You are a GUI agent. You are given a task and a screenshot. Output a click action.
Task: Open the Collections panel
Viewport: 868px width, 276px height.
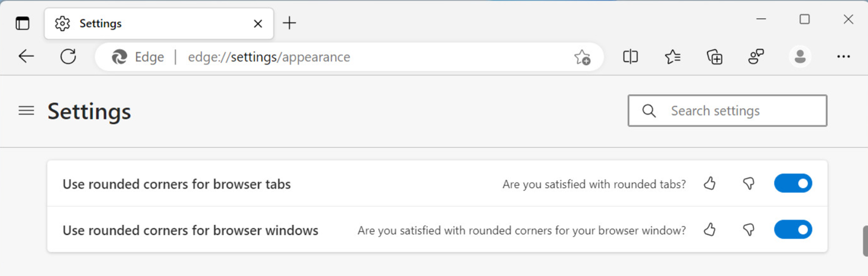click(x=714, y=57)
